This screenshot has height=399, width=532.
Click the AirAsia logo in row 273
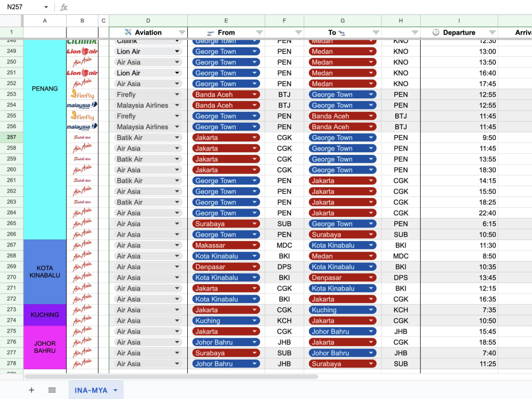[x=82, y=310]
